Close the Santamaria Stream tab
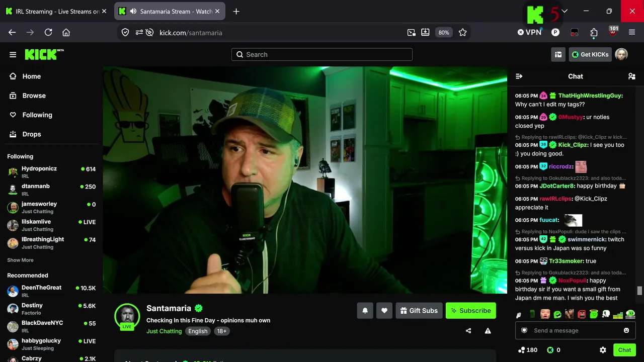Screen dimensions: 644x362 coord(217,11)
